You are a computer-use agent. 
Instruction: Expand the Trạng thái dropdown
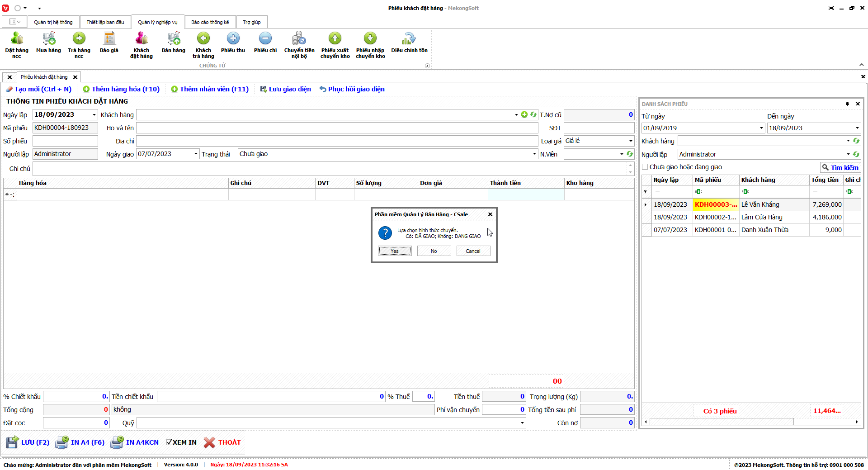pos(534,154)
